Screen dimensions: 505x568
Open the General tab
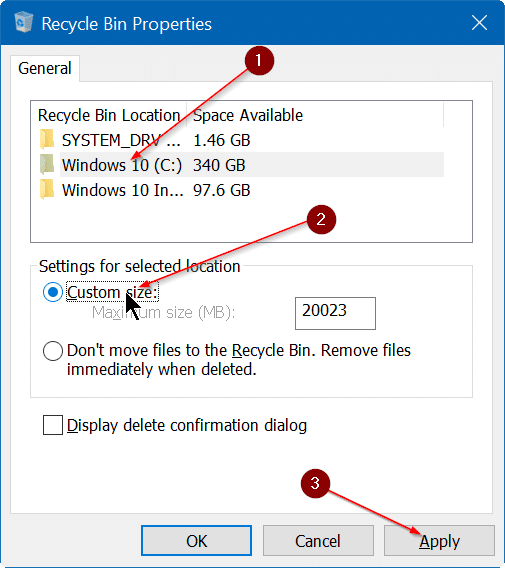coord(45,68)
